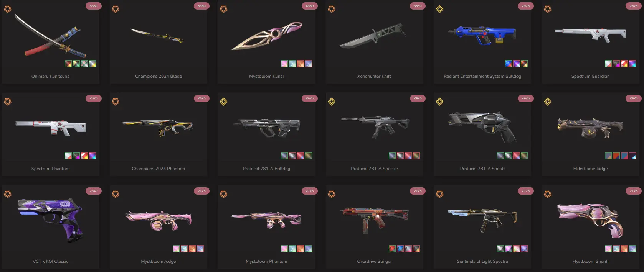Click the tier icon on Xenohunter Knife card
This screenshot has width=644, height=272.
(332, 9)
